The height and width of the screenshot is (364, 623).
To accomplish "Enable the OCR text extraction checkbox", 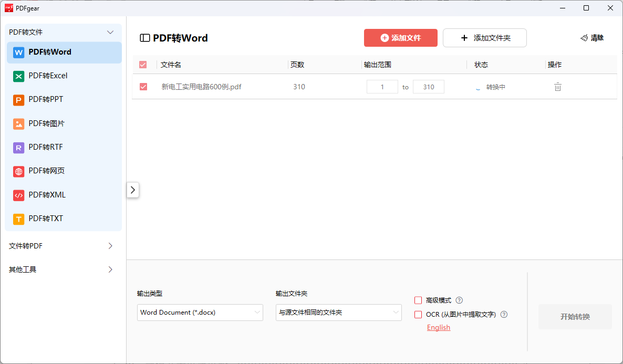I will coord(418,314).
